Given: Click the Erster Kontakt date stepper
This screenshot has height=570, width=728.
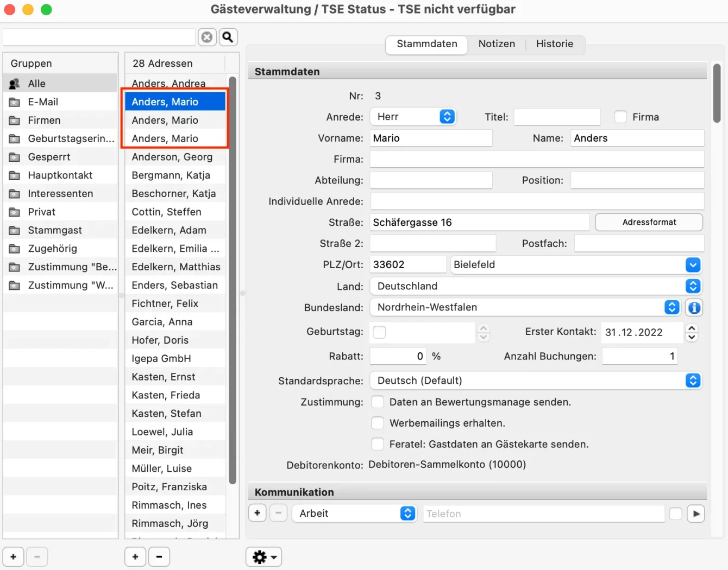Looking at the screenshot, I should point(692,332).
